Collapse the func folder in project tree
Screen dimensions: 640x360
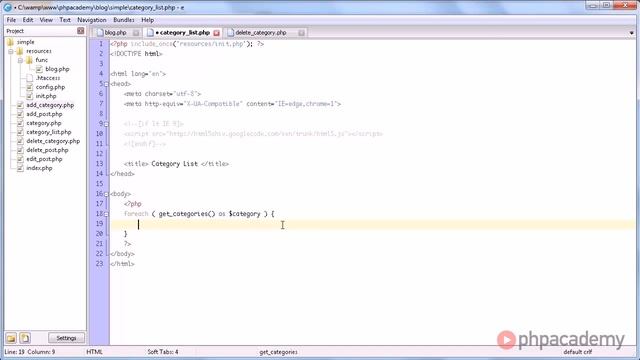[x=20, y=60]
